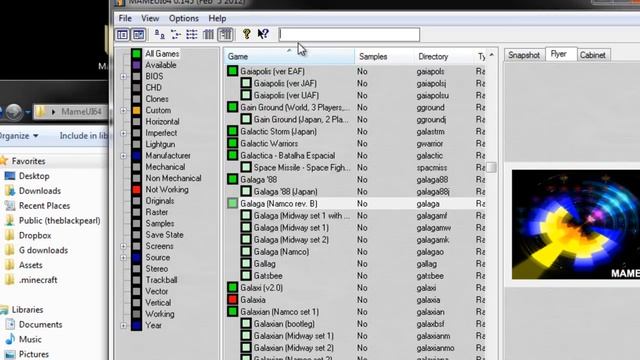Click the icon beside Galaga (Namco rev. B)
The height and width of the screenshot is (360, 640).
click(233, 203)
